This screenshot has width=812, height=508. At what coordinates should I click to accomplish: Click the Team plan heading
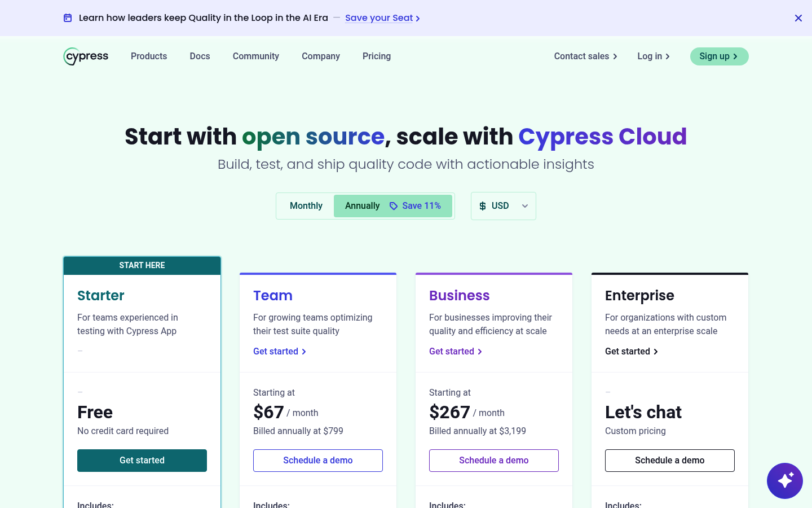pos(273,296)
